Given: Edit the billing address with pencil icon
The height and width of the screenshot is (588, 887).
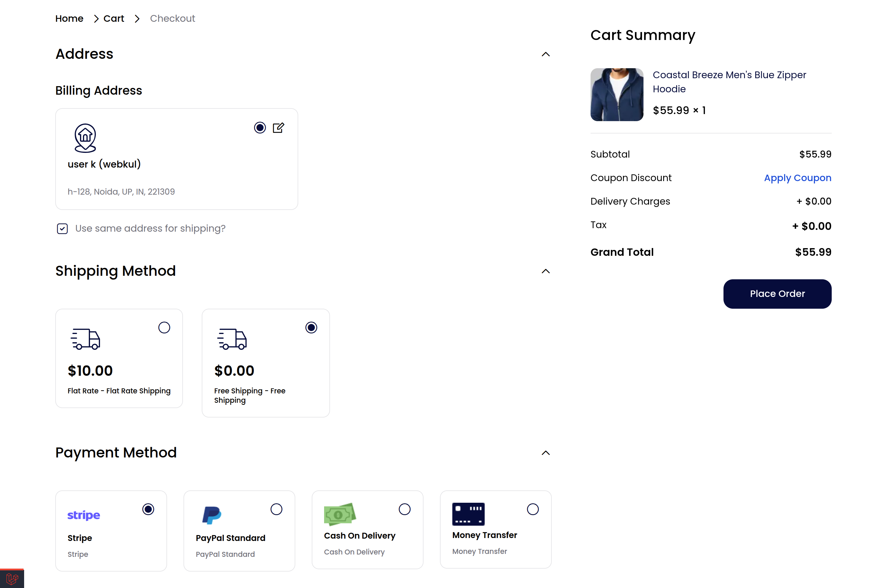Looking at the screenshot, I should tap(278, 128).
